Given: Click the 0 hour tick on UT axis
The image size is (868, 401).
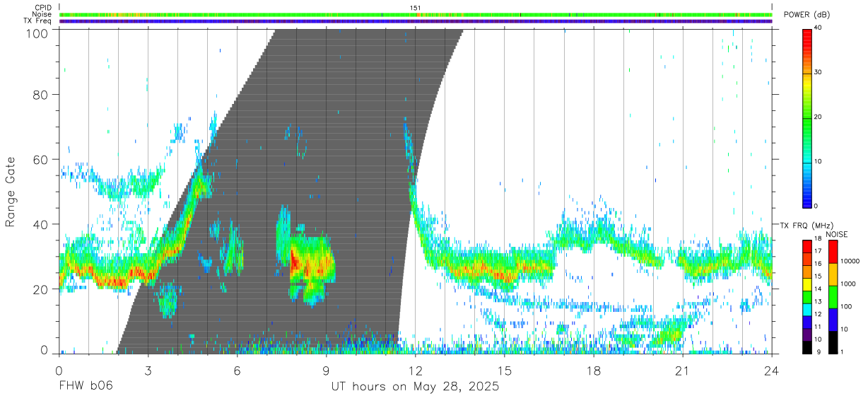Looking at the screenshot, I should [x=59, y=369].
